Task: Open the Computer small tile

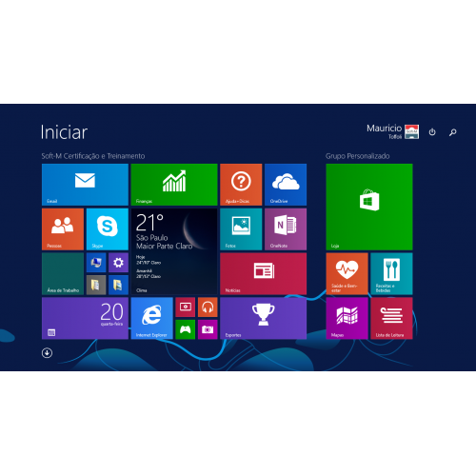Action: (96, 263)
